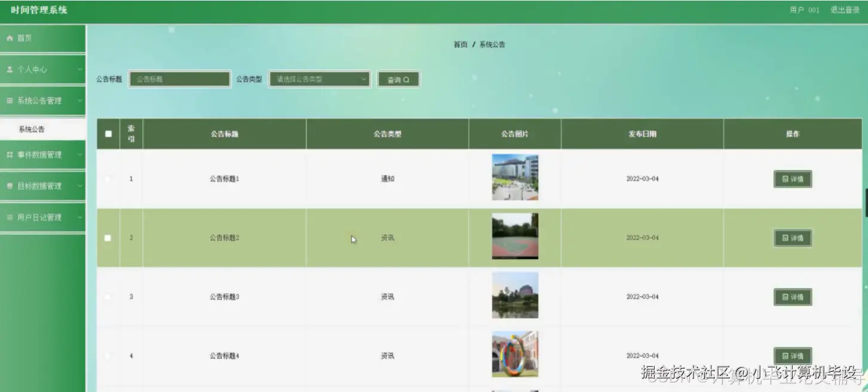Click the 公告图片 column header
The width and height of the screenshot is (868, 392).
click(x=515, y=134)
